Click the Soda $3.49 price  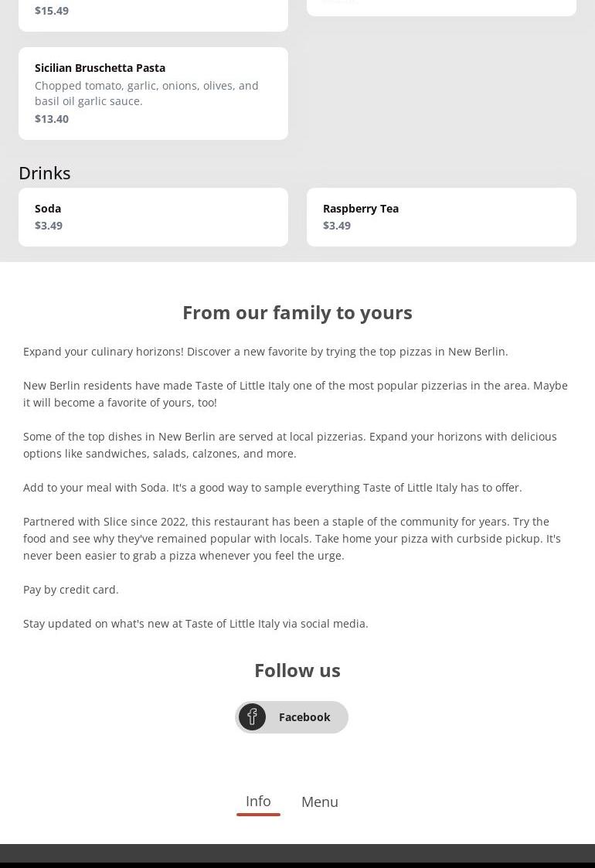click(49, 225)
